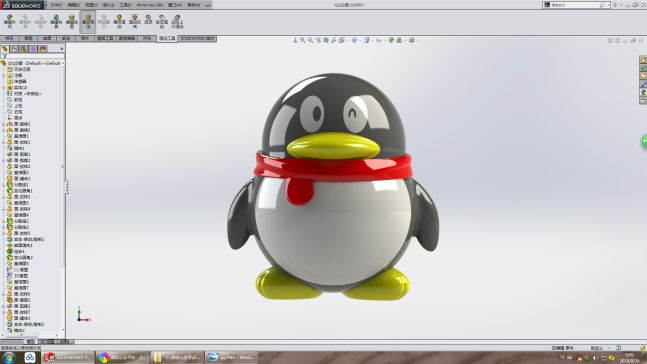The width and height of the screenshot is (647, 364).
Task: Open the Windows Start button
Action: (9, 357)
